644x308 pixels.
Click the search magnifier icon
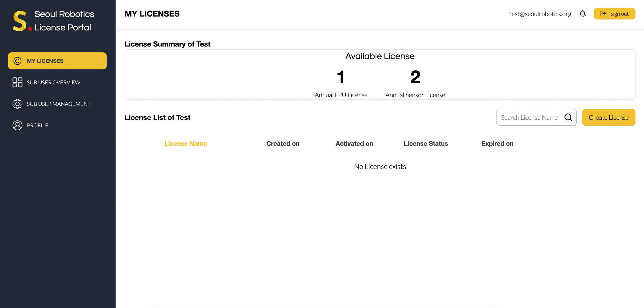568,117
